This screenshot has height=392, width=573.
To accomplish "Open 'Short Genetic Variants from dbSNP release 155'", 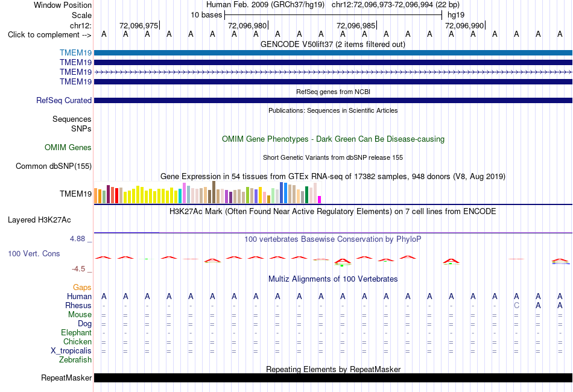I will pos(333,157).
